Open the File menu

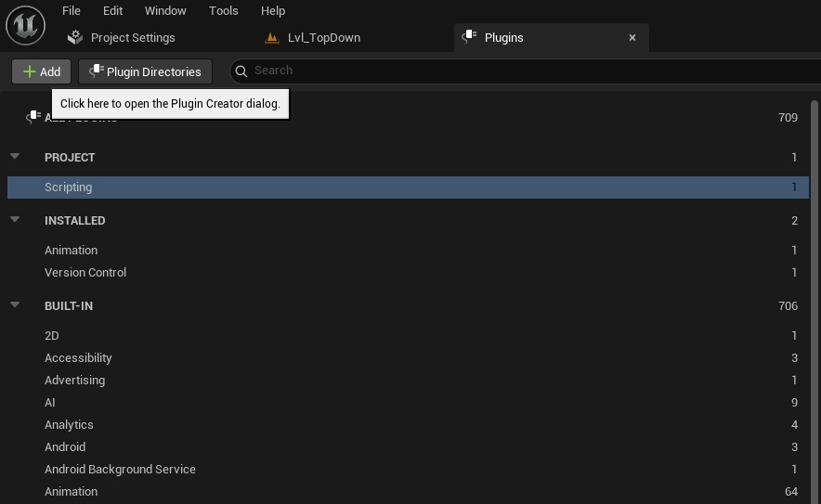point(72,11)
